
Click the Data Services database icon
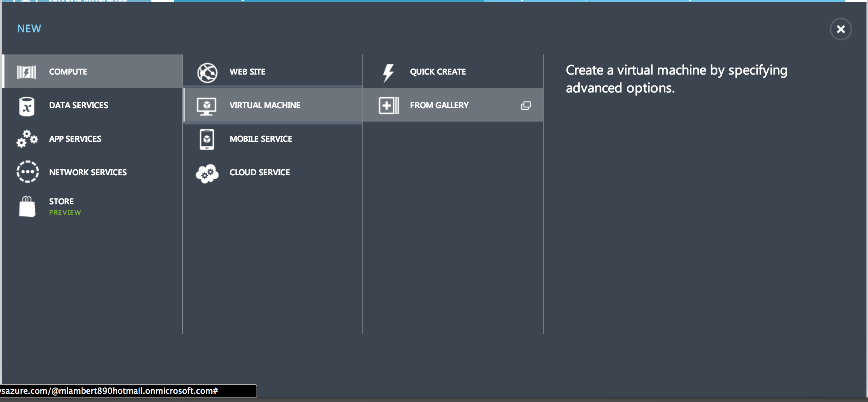[26, 106]
